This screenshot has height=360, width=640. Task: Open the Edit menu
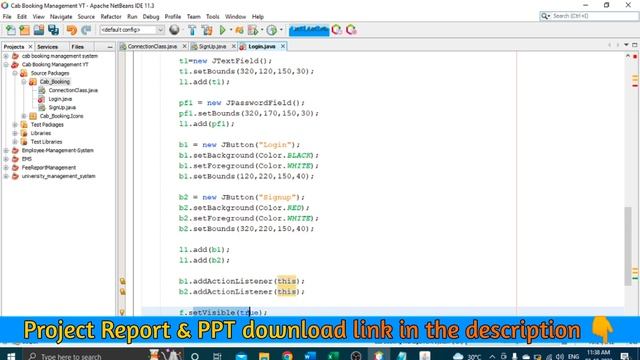pyautogui.click(x=22, y=17)
